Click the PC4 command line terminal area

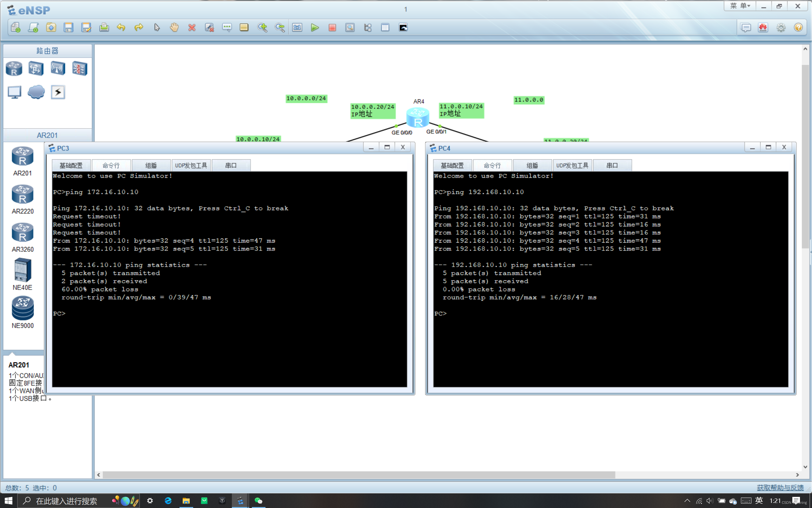click(611, 279)
